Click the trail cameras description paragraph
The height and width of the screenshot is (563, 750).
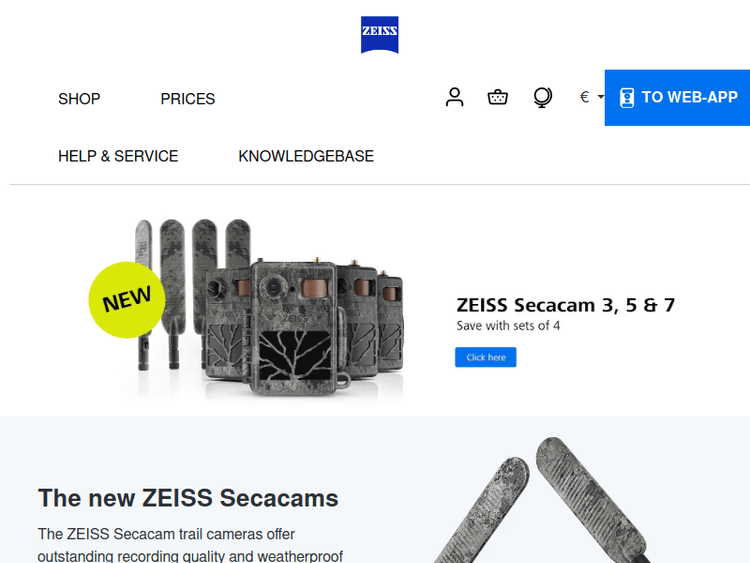click(190, 545)
